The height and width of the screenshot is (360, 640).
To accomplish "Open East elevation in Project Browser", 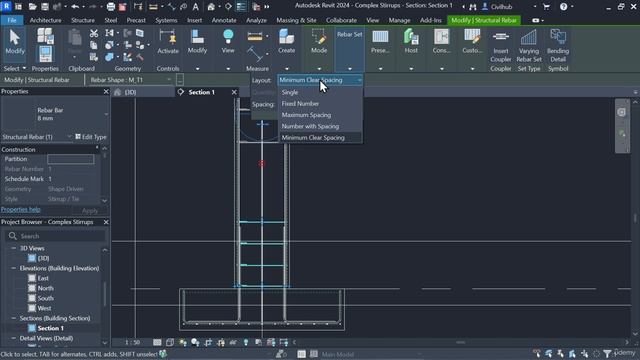I will click(x=43, y=278).
